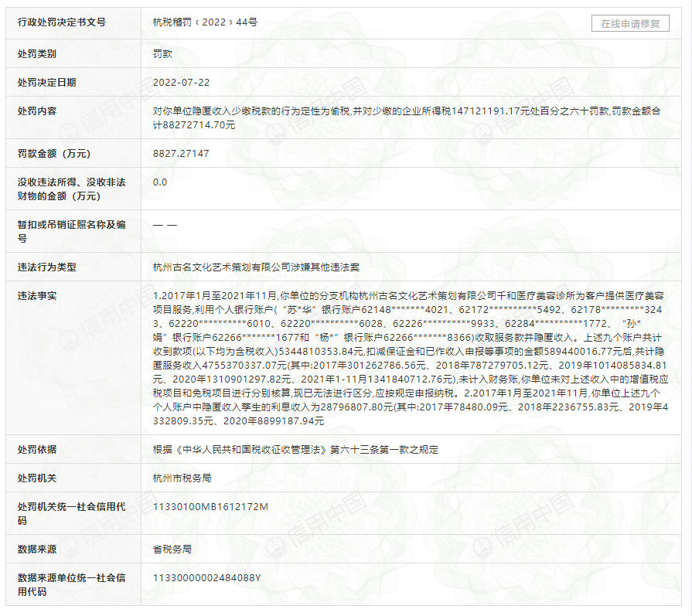The image size is (692, 616).
Task: Select the date 2022-07-22
Action: 182,83
